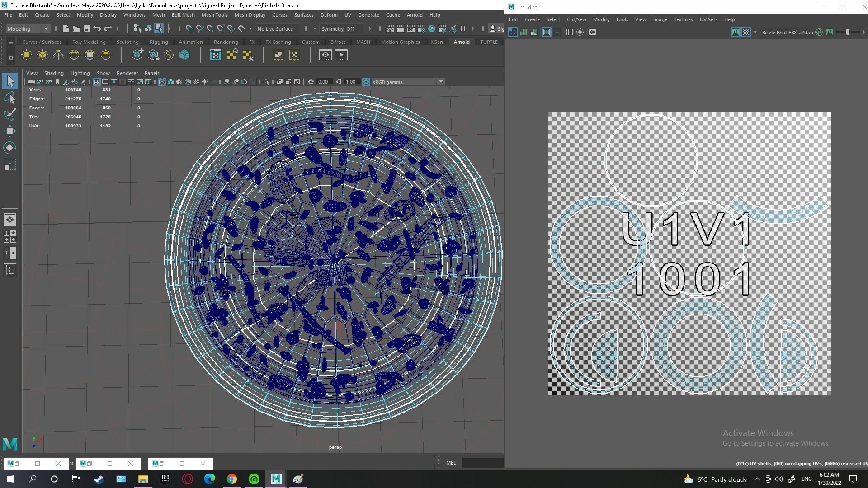Create an Arnold skydome light
Image resolution: width=868 pixels, height=488 pixels.
74,55
